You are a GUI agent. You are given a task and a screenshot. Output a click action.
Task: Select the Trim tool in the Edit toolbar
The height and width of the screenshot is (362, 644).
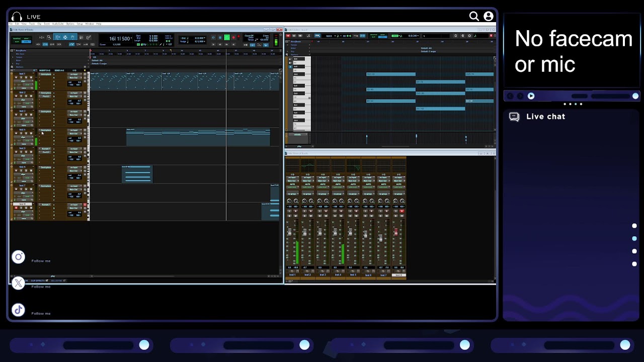click(x=57, y=37)
